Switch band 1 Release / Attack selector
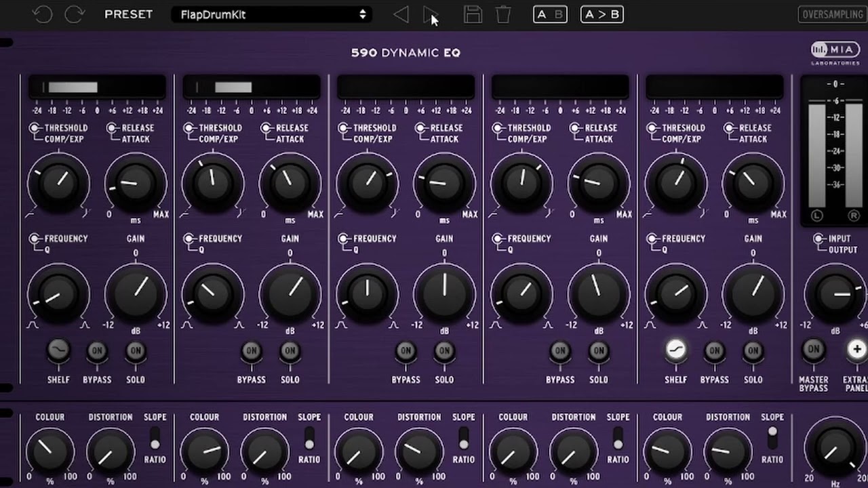The height and width of the screenshot is (488, 868). click(x=112, y=128)
